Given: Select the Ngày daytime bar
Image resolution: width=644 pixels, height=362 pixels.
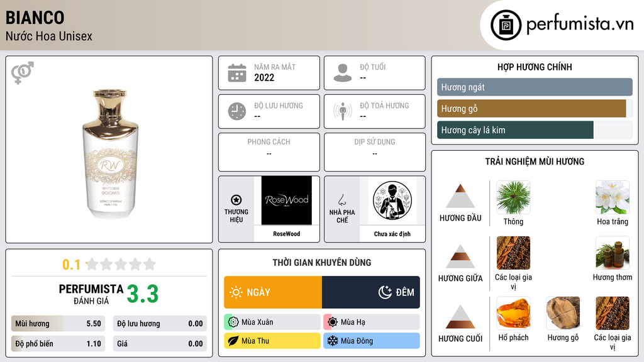Looking at the screenshot, I should pyautogui.click(x=273, y=292).
